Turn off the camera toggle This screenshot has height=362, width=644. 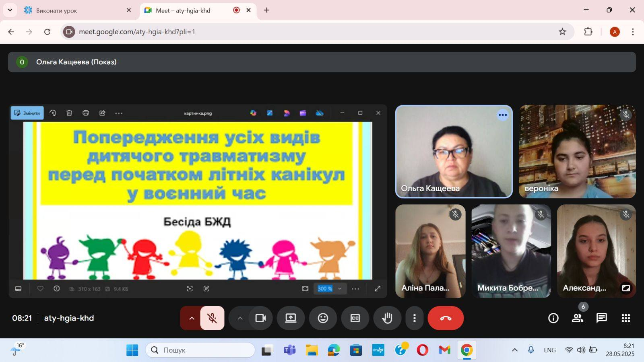(x=261, y=318)
